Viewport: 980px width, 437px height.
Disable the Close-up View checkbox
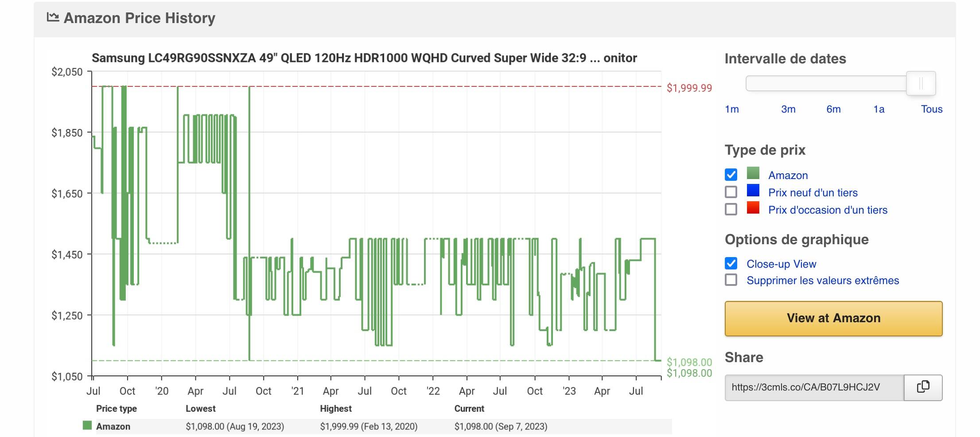pyautogui.click(x=731, y=263)
